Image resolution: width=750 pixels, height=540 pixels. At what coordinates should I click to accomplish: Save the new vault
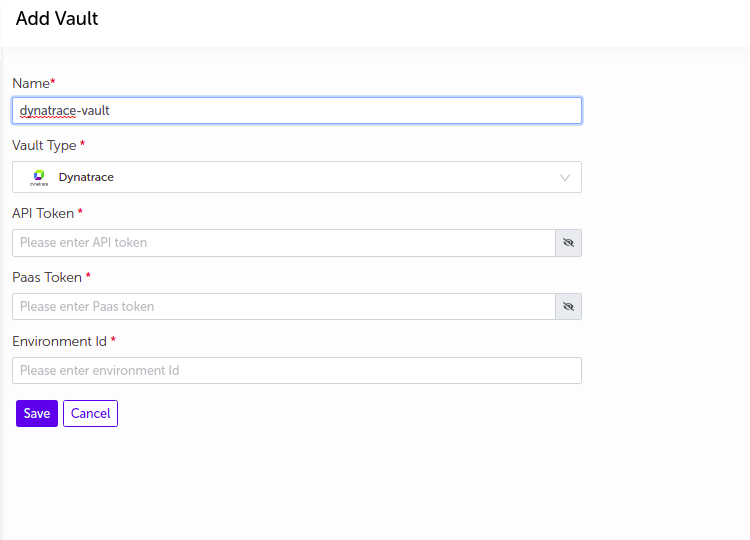pyautogui.click(x=37, y=413)
